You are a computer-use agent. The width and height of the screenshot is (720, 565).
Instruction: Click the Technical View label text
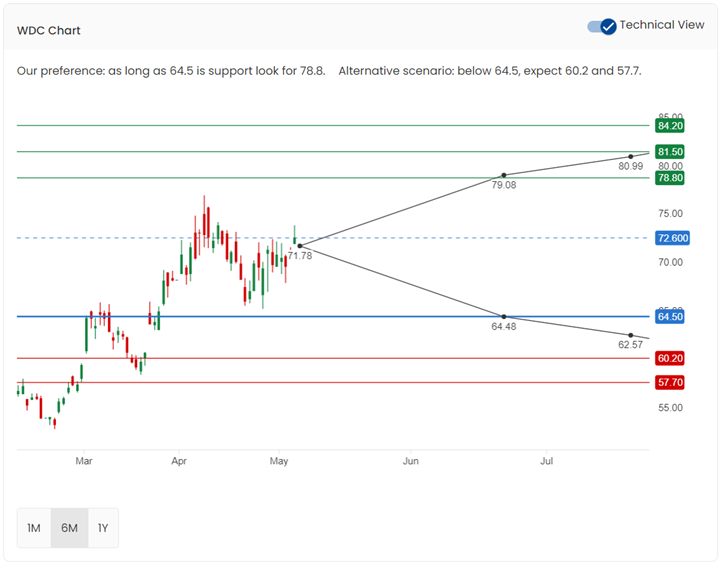pos(662,25)
